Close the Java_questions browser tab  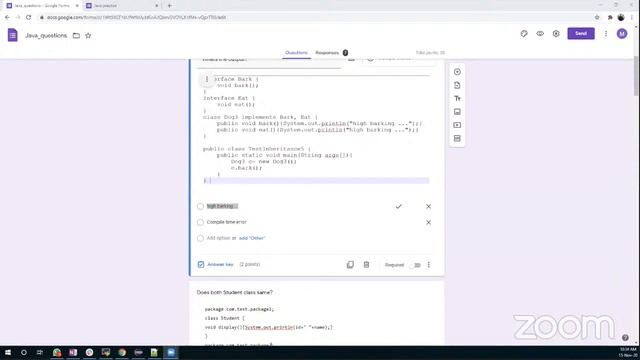pos(77,6)
